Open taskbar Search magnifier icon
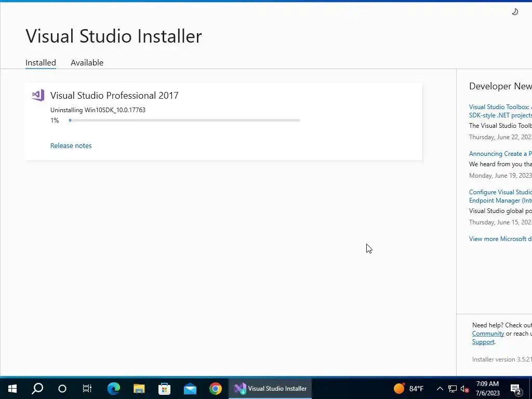532x399 pixels. pyautogui.click(x=37, y=389)
